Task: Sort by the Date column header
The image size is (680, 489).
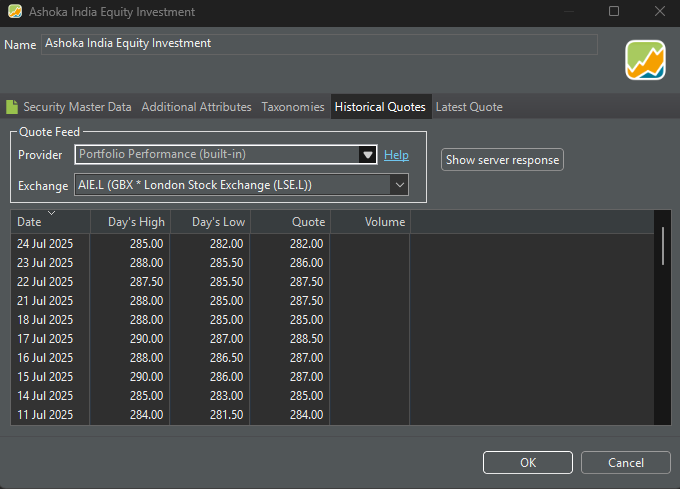Action: (x=50, y=222)
